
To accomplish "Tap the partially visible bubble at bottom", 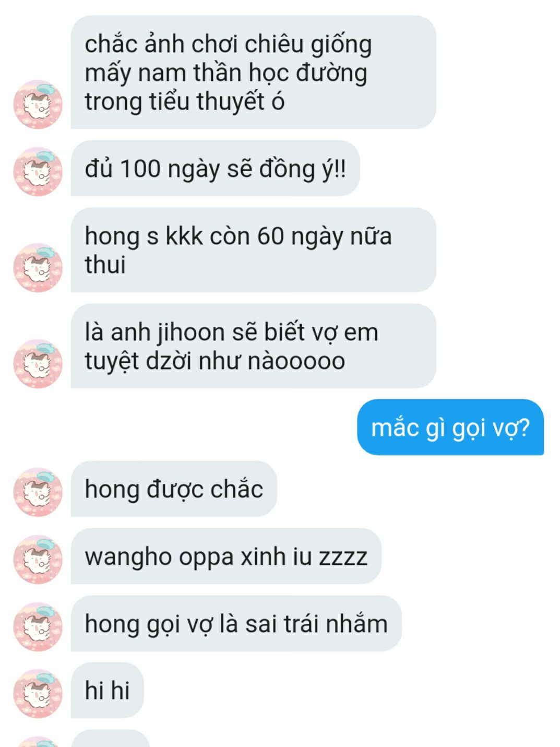I will pos(110,739).
